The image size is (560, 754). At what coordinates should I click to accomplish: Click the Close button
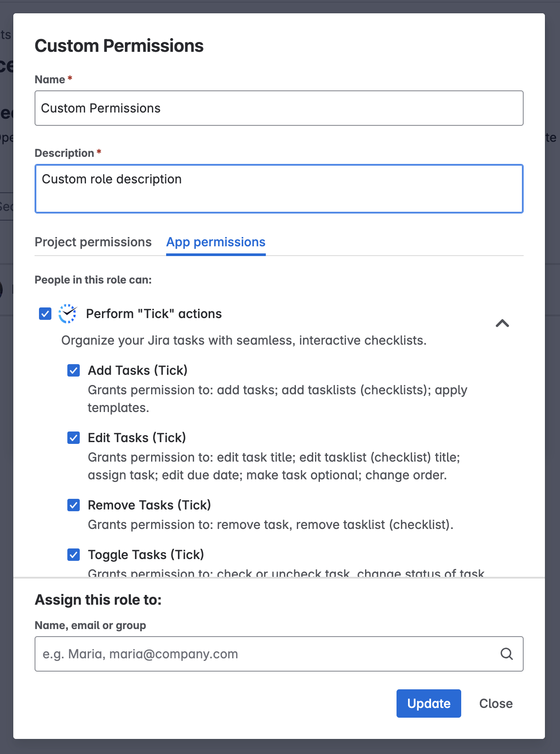pos(496,703)
